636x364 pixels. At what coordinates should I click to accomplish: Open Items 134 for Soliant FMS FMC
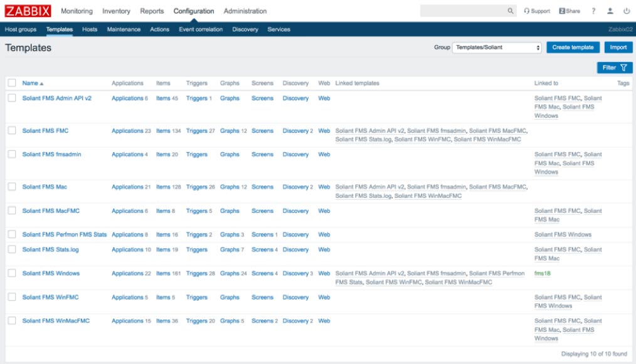point(163,130)
